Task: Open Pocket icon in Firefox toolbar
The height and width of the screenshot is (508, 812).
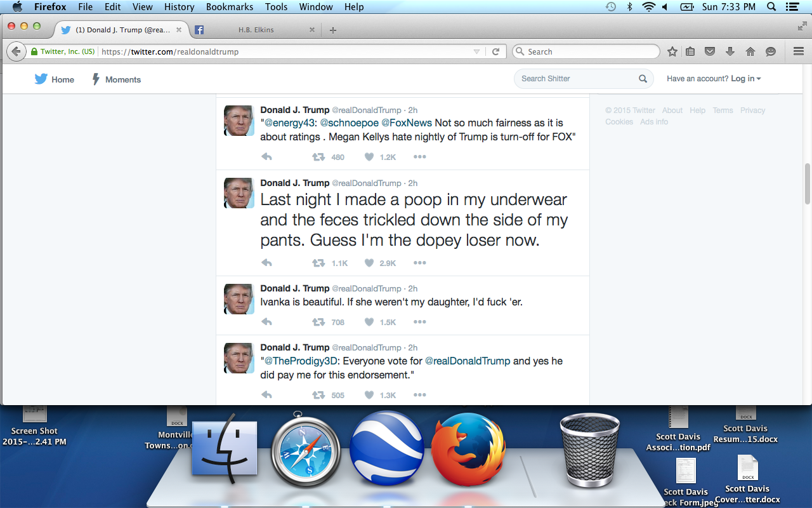Action: [710, 51]
